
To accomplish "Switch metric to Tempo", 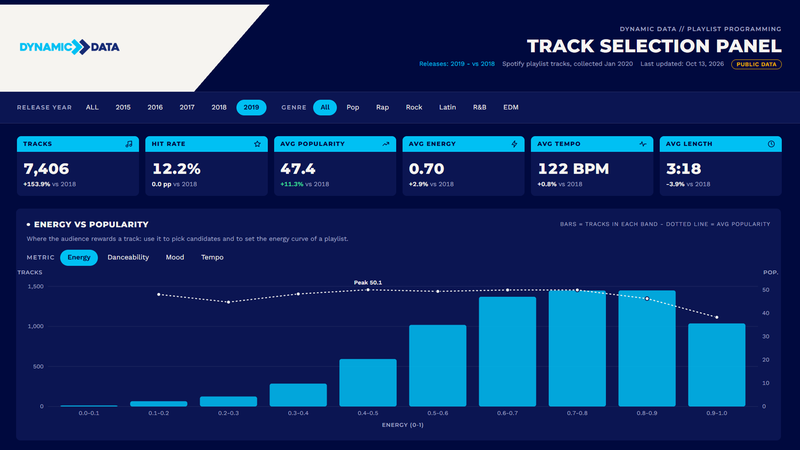I will (x=212, y=258).
